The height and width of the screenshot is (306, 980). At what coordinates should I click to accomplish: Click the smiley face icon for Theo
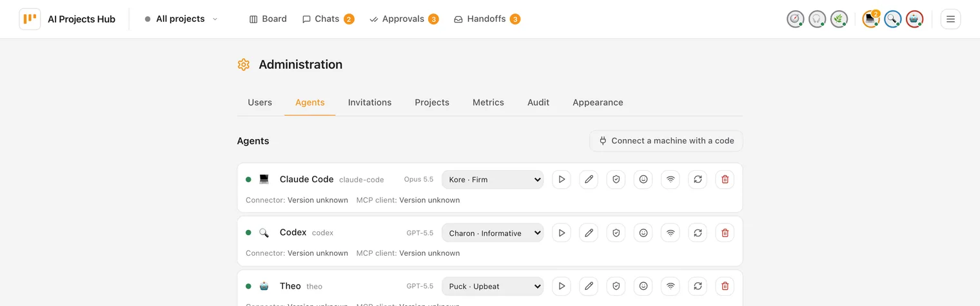[643, 286]
